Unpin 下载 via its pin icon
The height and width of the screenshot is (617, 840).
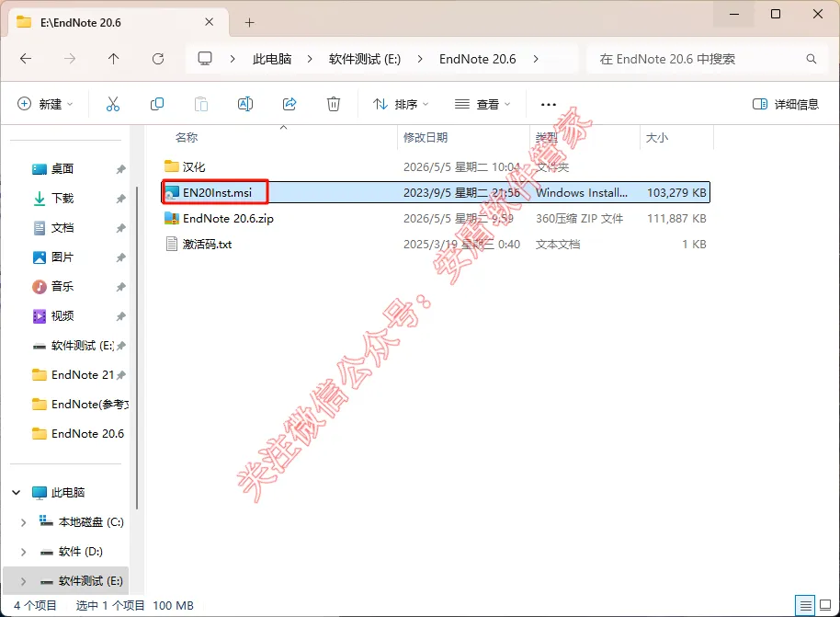tap(121, 199)
